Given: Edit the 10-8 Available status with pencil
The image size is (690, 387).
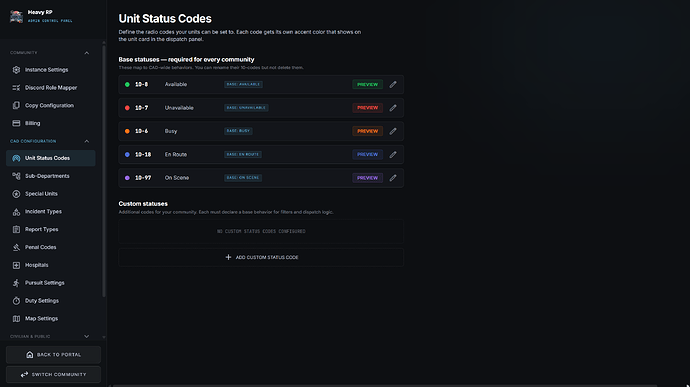Looking at the screenshot, I should pyautogui.click(x=393, y=85).
